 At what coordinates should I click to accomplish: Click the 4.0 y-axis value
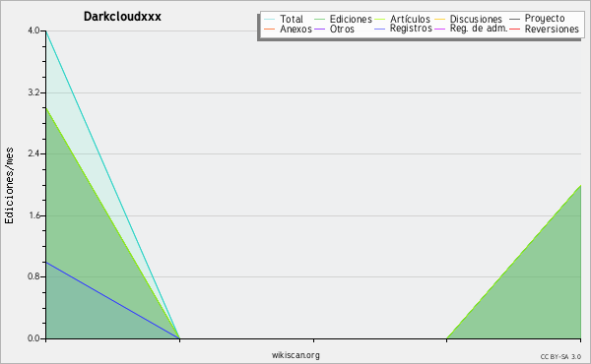pos(33,30)
